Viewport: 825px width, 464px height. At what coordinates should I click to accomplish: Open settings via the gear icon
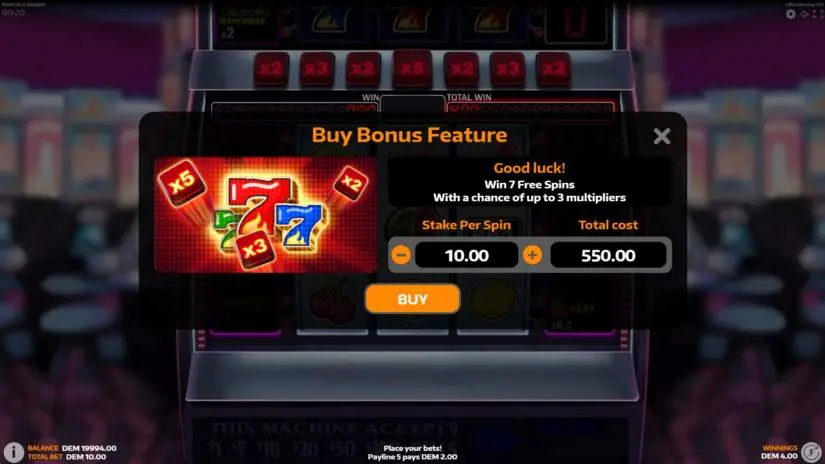791,14
